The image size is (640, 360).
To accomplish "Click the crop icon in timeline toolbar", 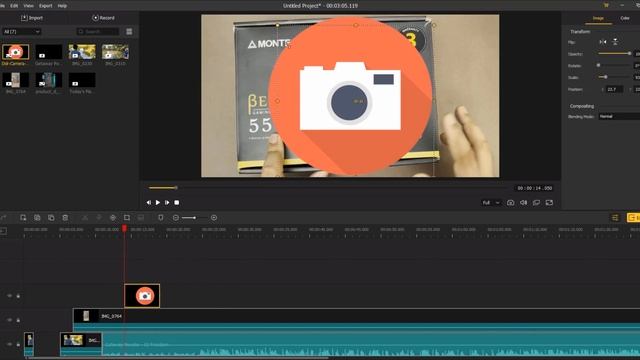I will click(x=127, y=218).
